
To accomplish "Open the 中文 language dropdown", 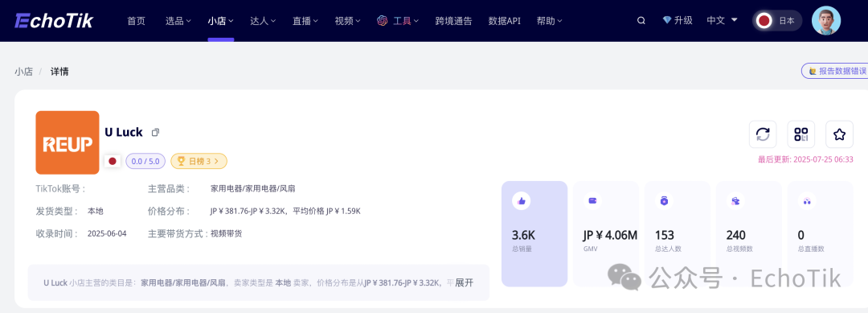I will pyautogui.click(x=723, y=20).
